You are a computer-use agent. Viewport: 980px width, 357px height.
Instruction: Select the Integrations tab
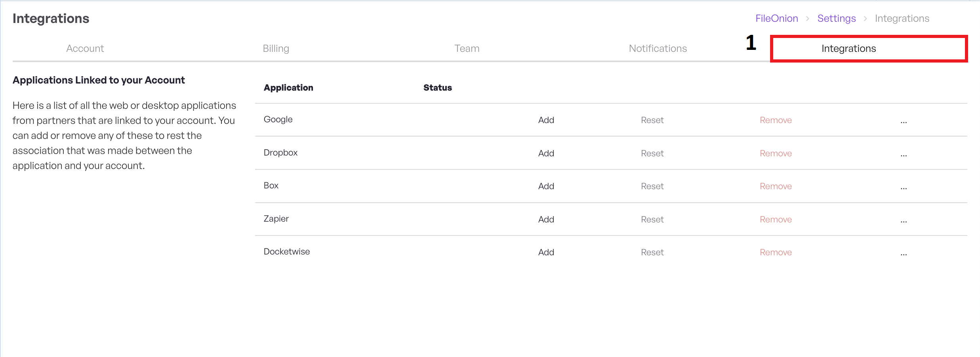pyautogui.click(x=848, y=48)
